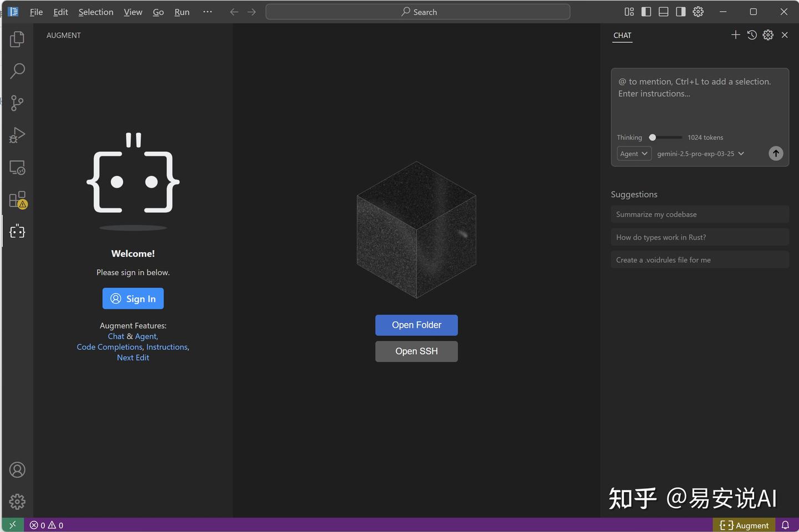Open chat history in the Chat panel

(x=751, y=34)
